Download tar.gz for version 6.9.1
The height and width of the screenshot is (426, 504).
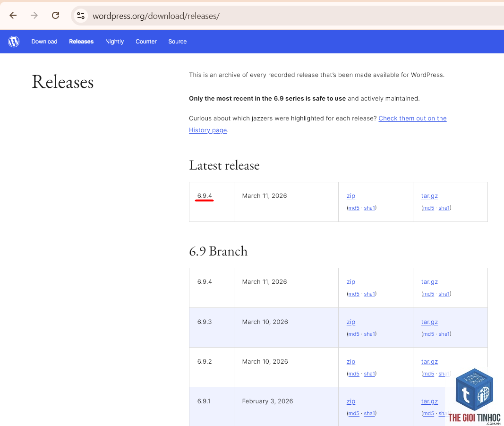point(429,401)
